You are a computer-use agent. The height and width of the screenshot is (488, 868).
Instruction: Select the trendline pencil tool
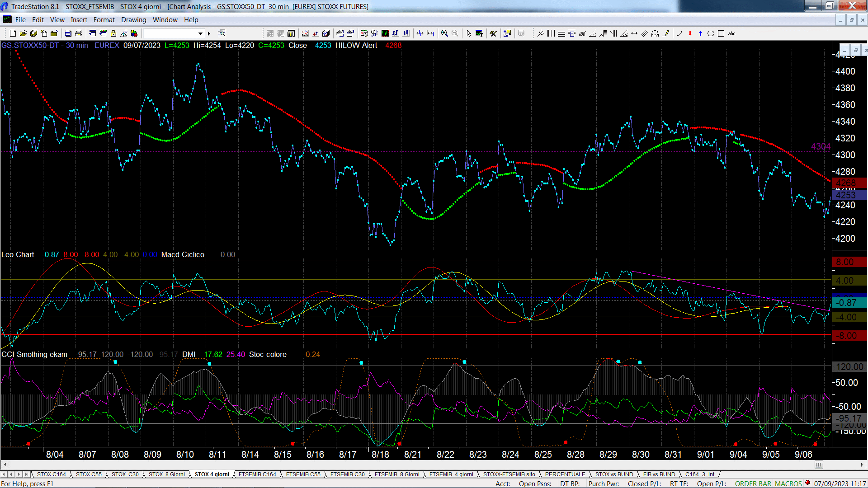pos(665,33)
